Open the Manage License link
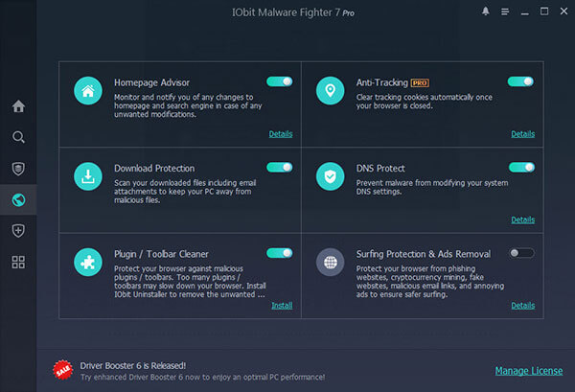The width and height of the screenshot is (575, 392). (529, 371)
